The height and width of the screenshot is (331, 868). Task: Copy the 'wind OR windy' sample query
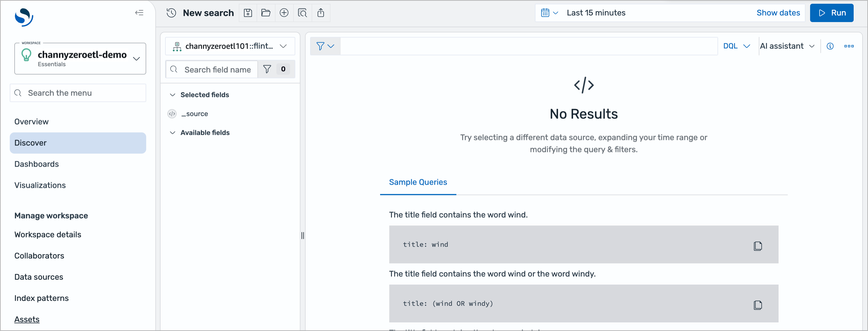tap(757, 305)
